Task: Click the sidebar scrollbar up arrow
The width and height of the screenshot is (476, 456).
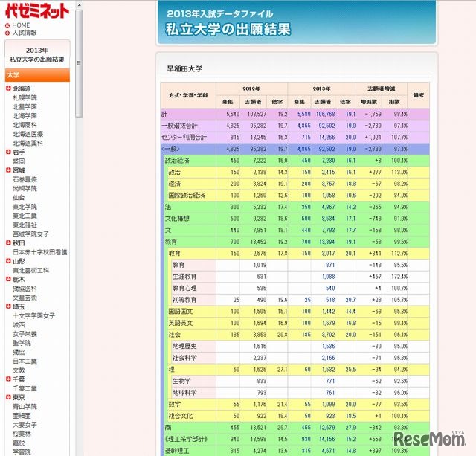Action: pos(79,5)
